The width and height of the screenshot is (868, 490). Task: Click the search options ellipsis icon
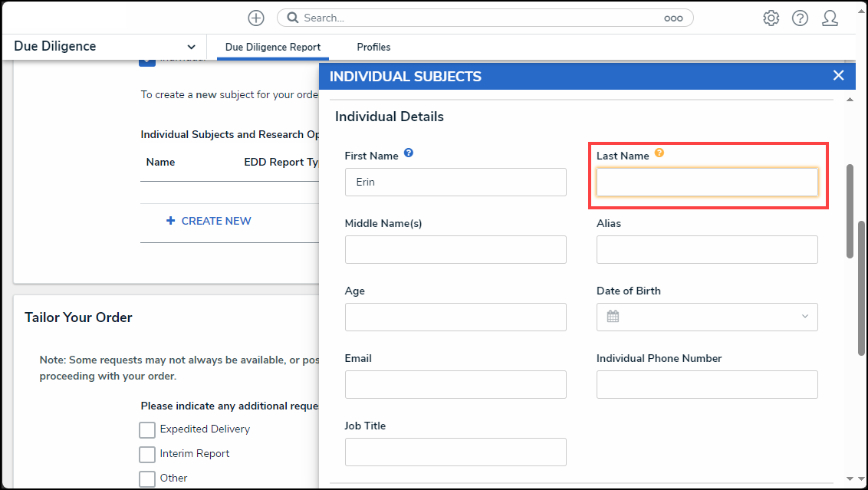[673, 18]
